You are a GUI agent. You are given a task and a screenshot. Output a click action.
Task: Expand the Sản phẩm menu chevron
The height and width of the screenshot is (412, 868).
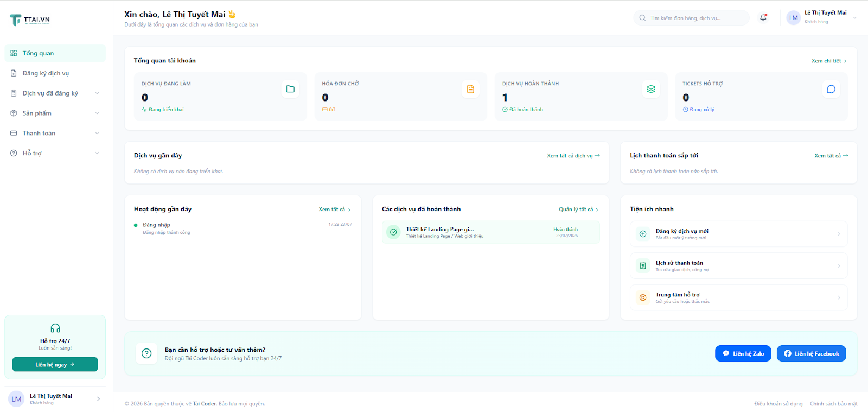97,113
